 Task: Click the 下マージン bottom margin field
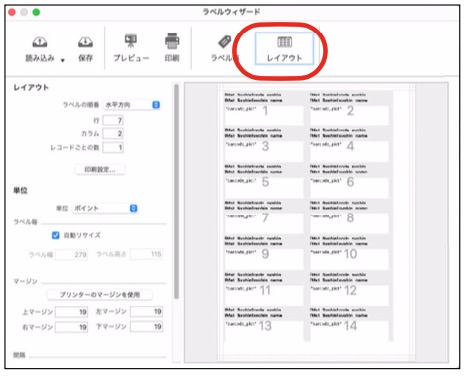(x=146, y=327)
